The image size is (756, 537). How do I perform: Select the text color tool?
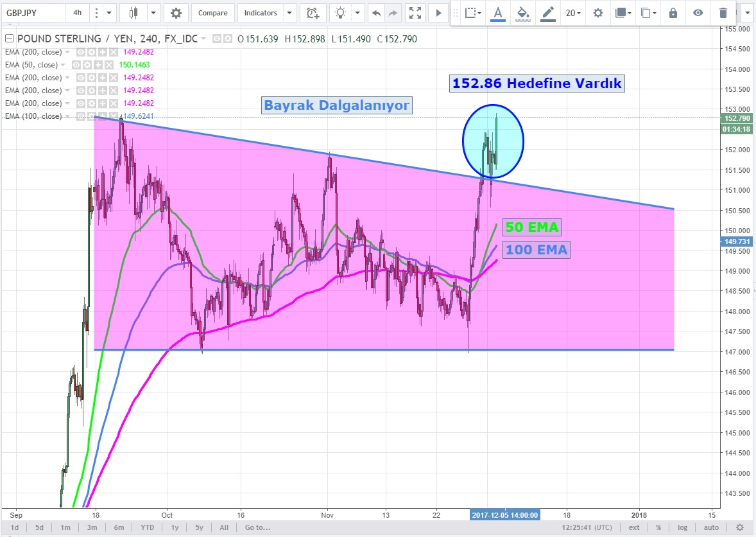click(498, 13)
